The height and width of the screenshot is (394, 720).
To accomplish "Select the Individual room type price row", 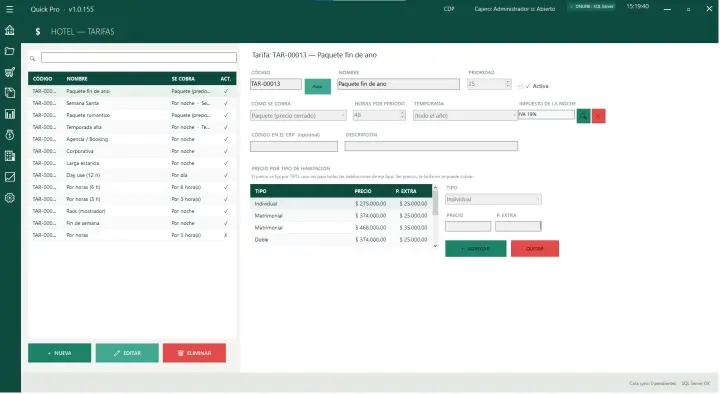I will tap(341, 203).
